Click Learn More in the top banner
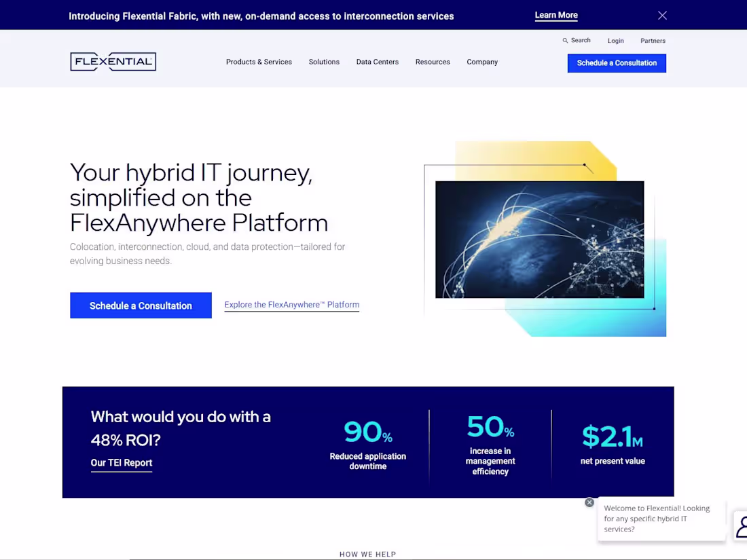The height and width of the screenshot is (560, 747). click(x=556, y=15)
